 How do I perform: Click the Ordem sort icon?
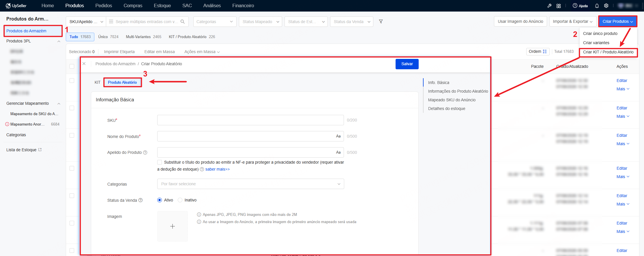(545, 52)
